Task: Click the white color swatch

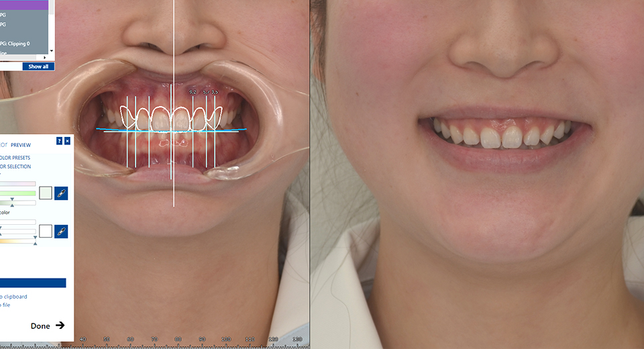Action: 46,231
